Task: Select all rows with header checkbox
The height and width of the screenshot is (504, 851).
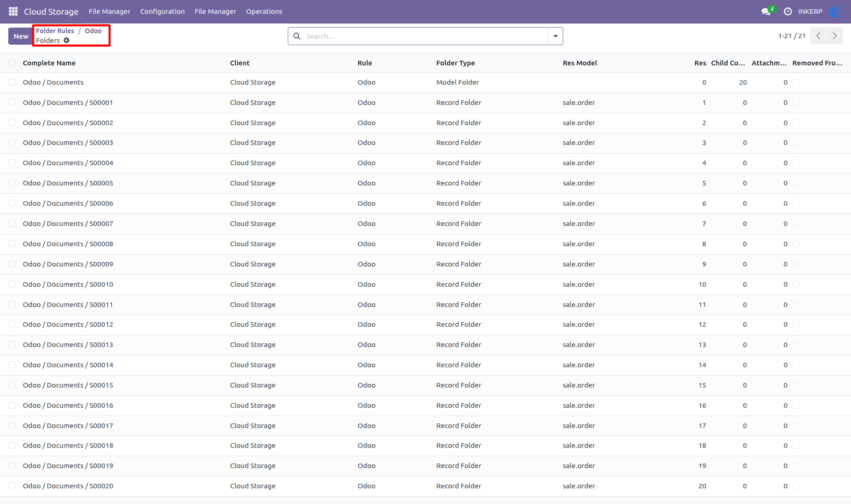Action: [x=12, y=63]
